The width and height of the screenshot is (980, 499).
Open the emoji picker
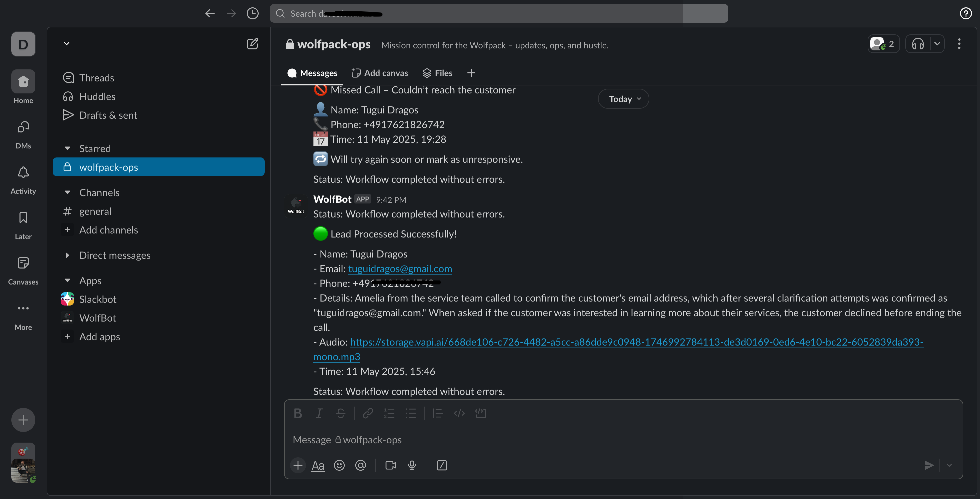(x=339, y=466)
